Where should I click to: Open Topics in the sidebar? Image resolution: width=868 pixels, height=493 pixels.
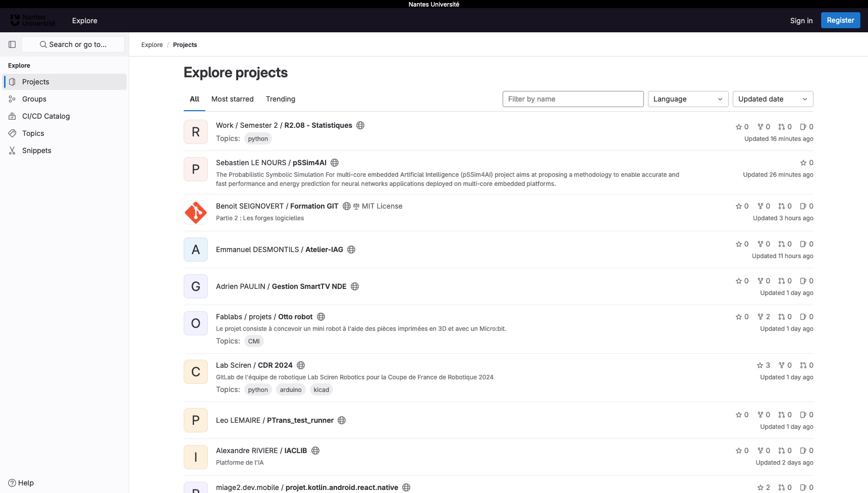(65, 133)
